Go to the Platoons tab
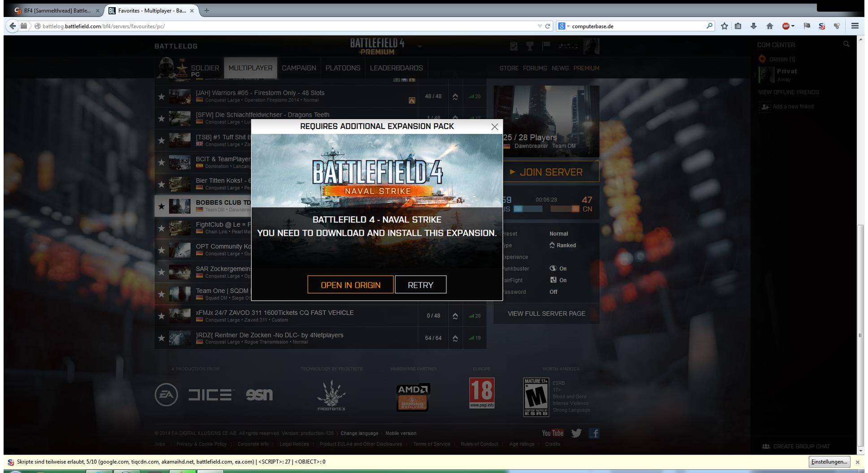Image resolution: width=868 pixels, height=473 pixels. click(x=343, y=68)
